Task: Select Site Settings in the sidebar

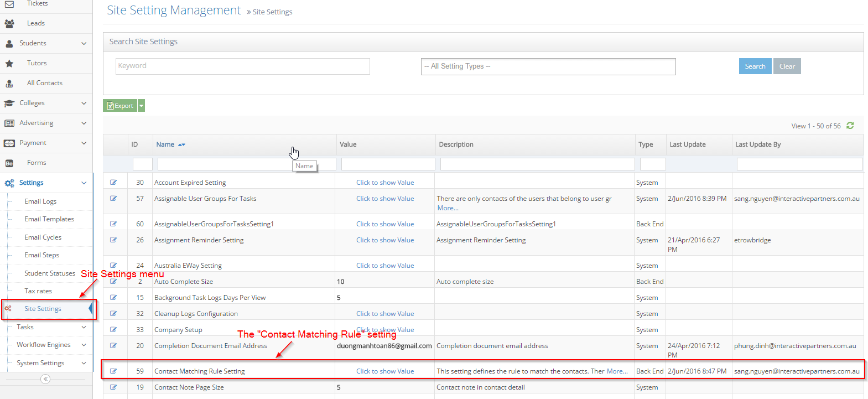Action: tap(43, 309)
